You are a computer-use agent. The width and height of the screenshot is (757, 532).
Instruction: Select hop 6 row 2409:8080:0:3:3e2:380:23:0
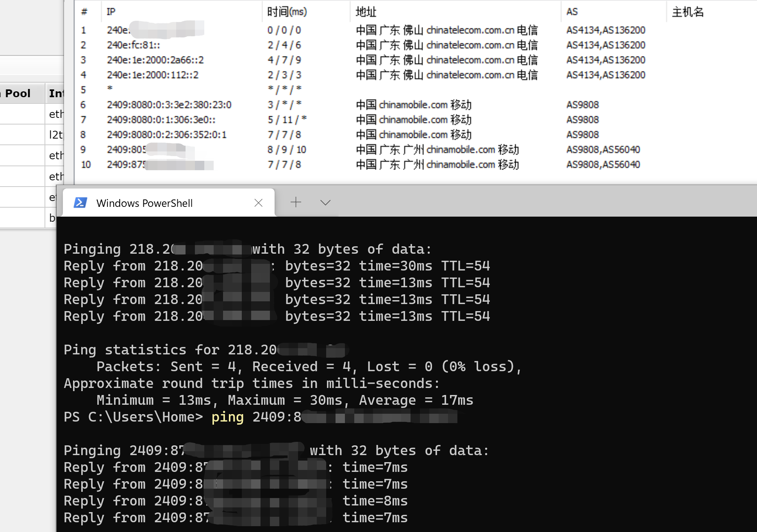tap(169, 105)
